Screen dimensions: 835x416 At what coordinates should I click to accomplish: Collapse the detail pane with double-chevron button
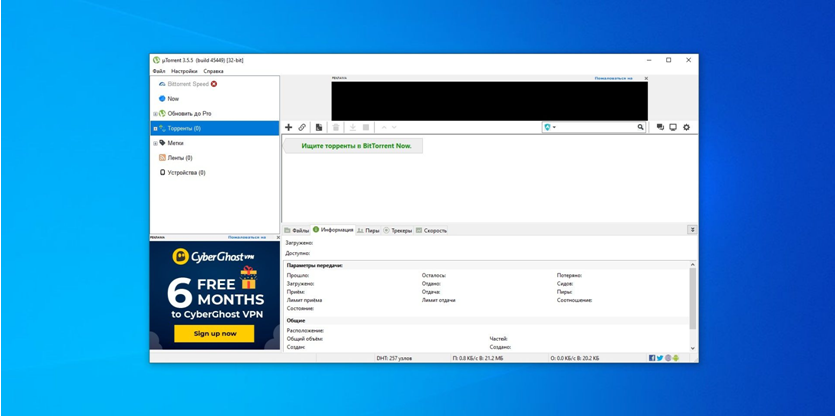(692, 230)
